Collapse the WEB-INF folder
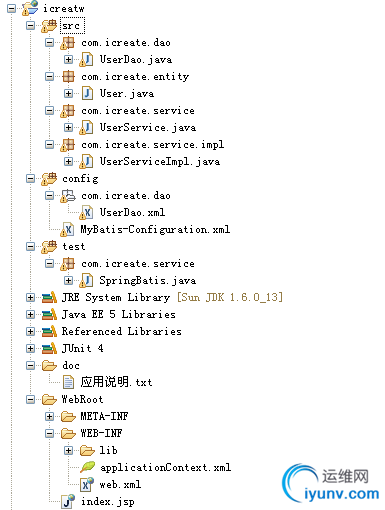385x510 pixels. (49, 433)
